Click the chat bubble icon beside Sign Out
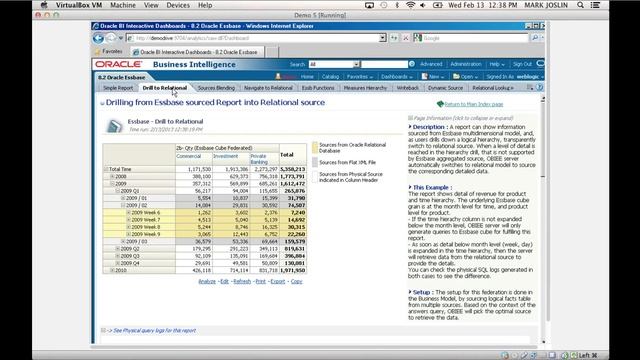This screenshot has width=640, height=360. click(540, 64)
